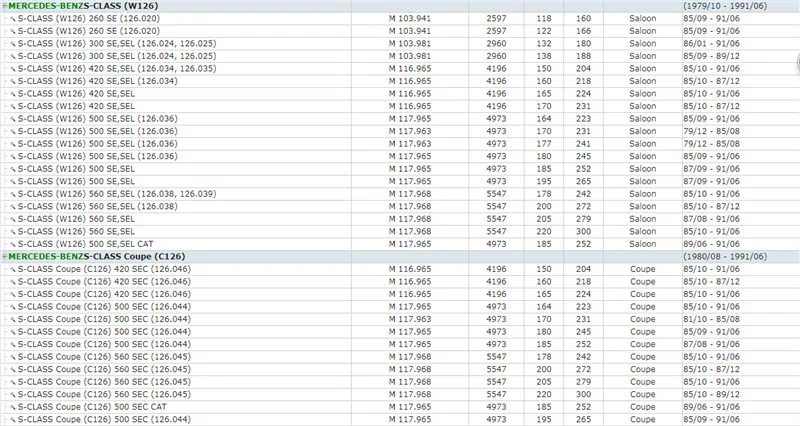This screenshot has width=800, height=426.
Task: Click the date cell 85/09 - 89/12
Action: [712, 56]
